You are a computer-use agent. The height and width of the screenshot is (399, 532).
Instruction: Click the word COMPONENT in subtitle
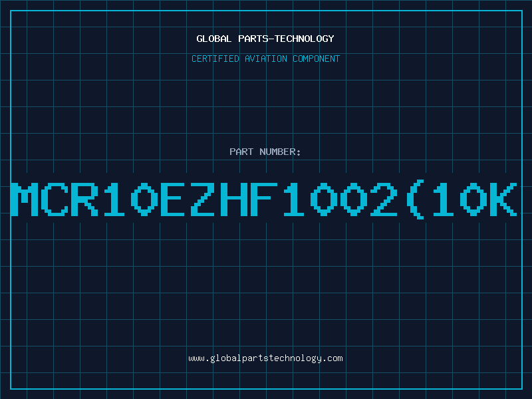coord(316,59)
